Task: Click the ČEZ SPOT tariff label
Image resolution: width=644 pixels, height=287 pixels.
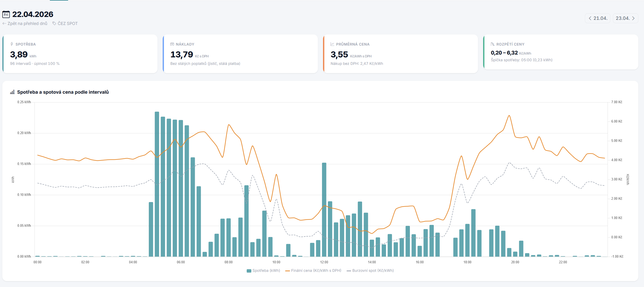Action: pyautogui.click(x=68, y=23)
